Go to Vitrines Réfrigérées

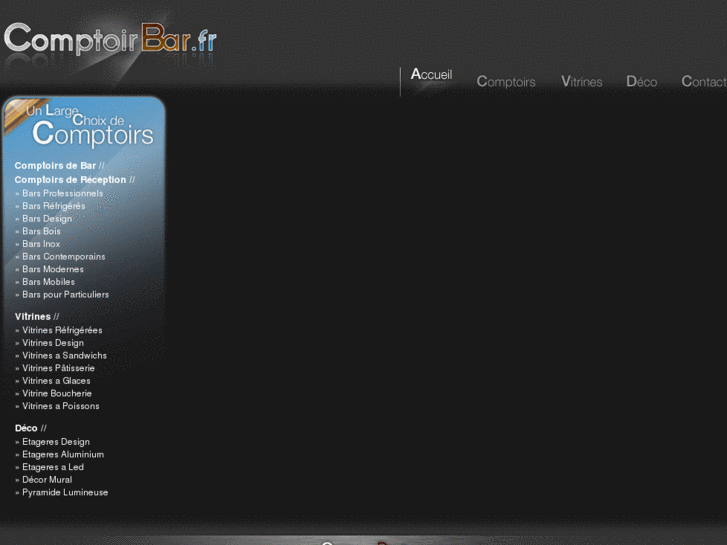click(x=62, y=330)
